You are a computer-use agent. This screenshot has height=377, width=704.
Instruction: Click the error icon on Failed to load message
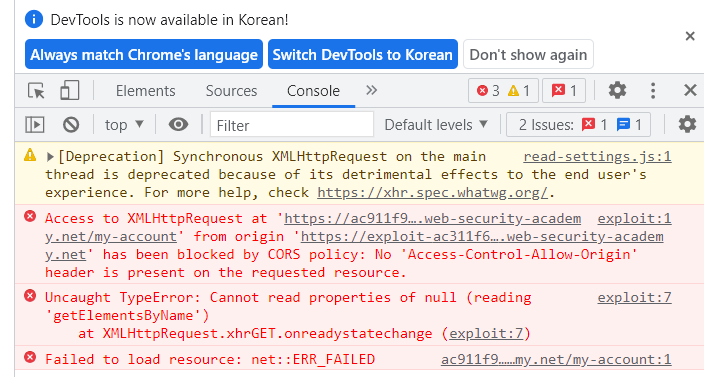tap(30, 357)
